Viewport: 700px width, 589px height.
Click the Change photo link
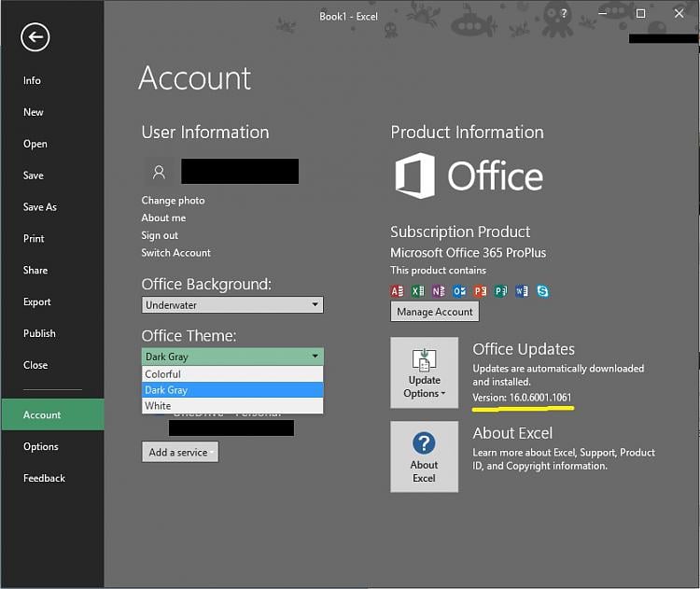coord(174,201)
